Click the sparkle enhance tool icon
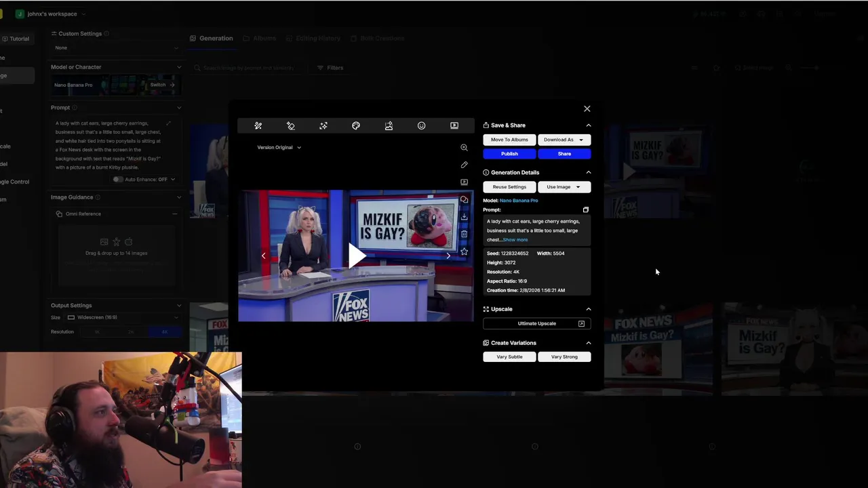The width and height of the screenshot is (868, 488). pos(323,125)
